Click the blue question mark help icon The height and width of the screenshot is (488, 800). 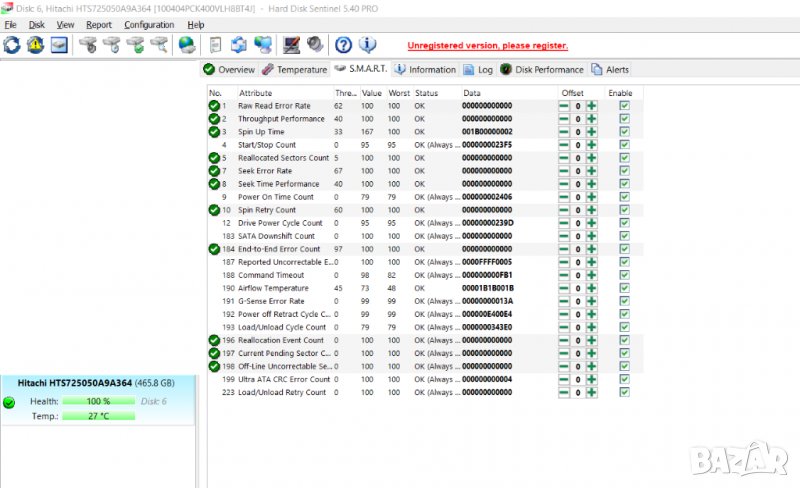tap(343, 45)
